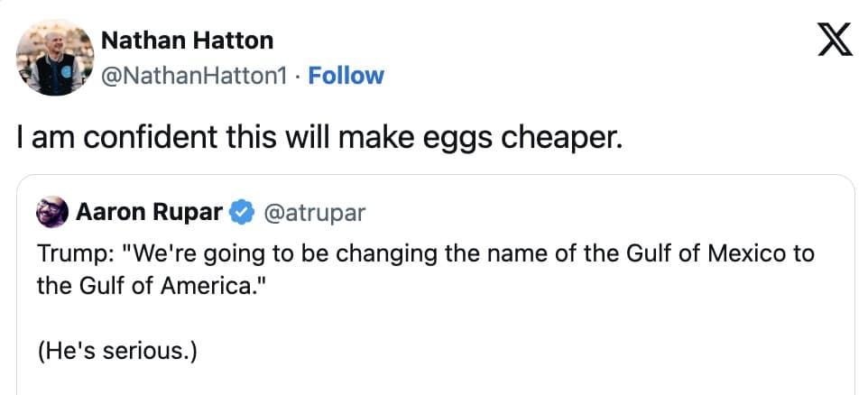Open the @atrupar handle
The width and height of the screenshot is (868, 395).
314,213
